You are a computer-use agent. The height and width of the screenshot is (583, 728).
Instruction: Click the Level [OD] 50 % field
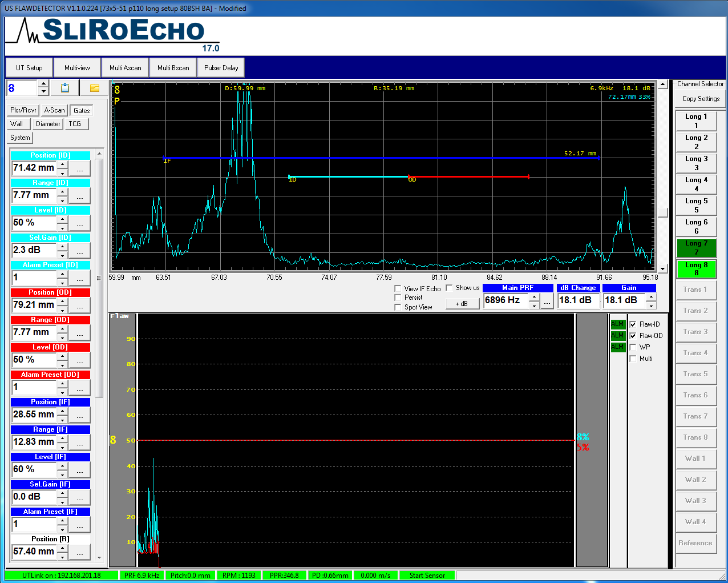click(x=34, y=360)
